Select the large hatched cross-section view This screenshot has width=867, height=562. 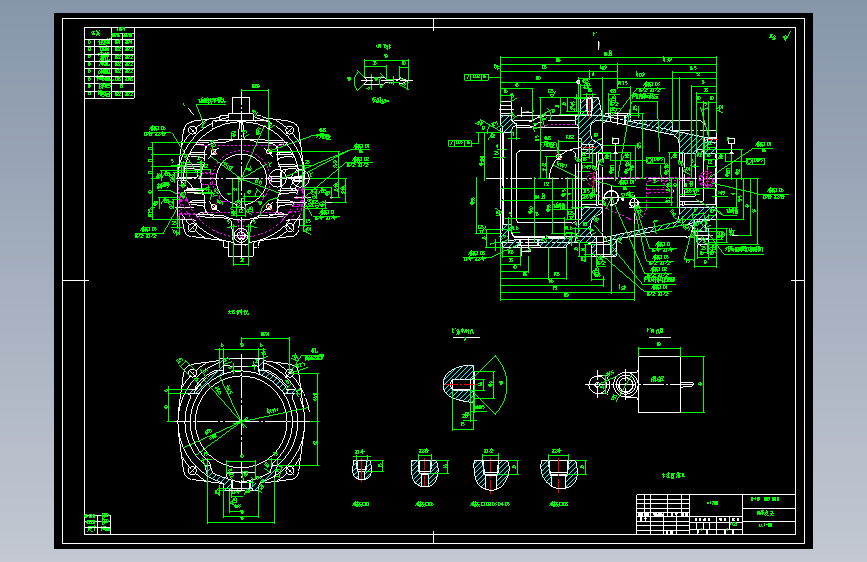click(608, 177)
